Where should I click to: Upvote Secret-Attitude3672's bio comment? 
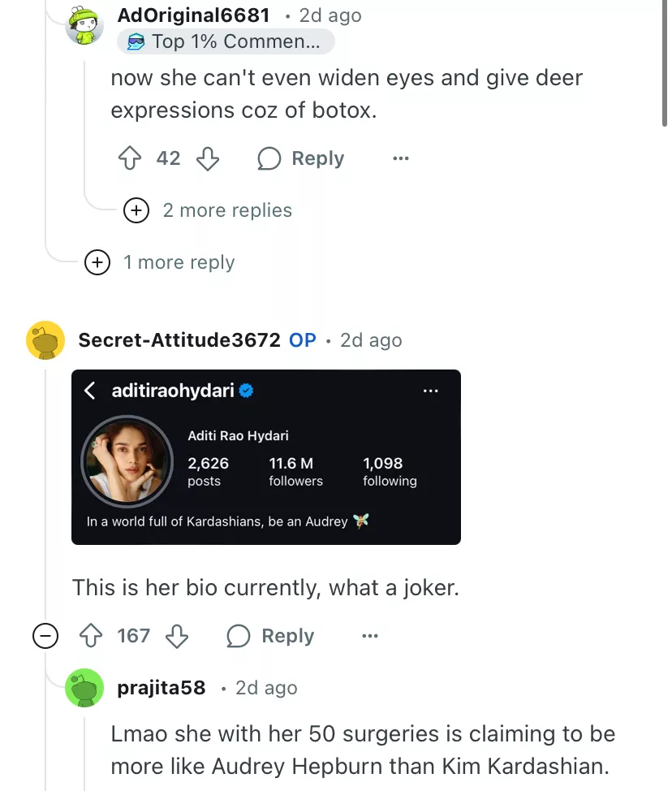tap(90, 636)
